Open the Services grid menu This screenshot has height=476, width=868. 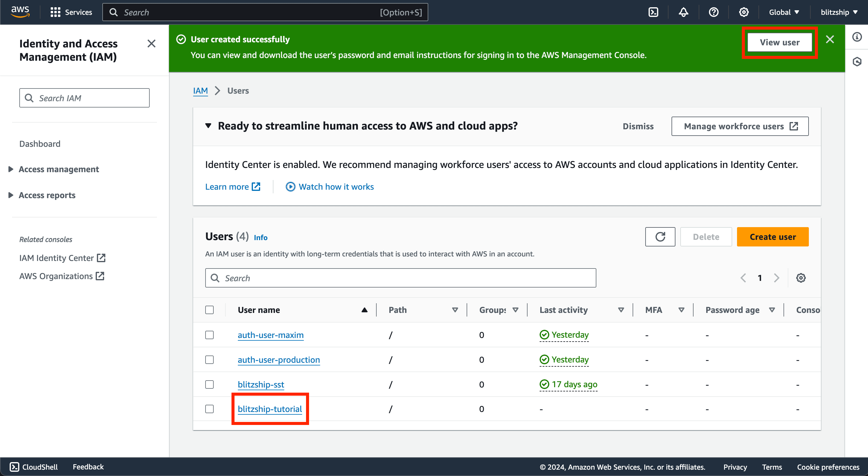(x=71, y=12)
